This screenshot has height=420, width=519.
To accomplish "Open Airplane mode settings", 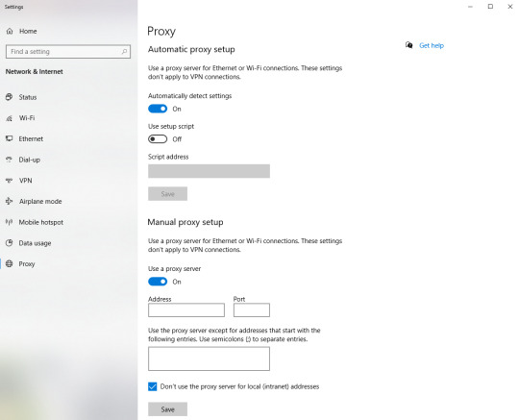I will [x=40, y=202].
